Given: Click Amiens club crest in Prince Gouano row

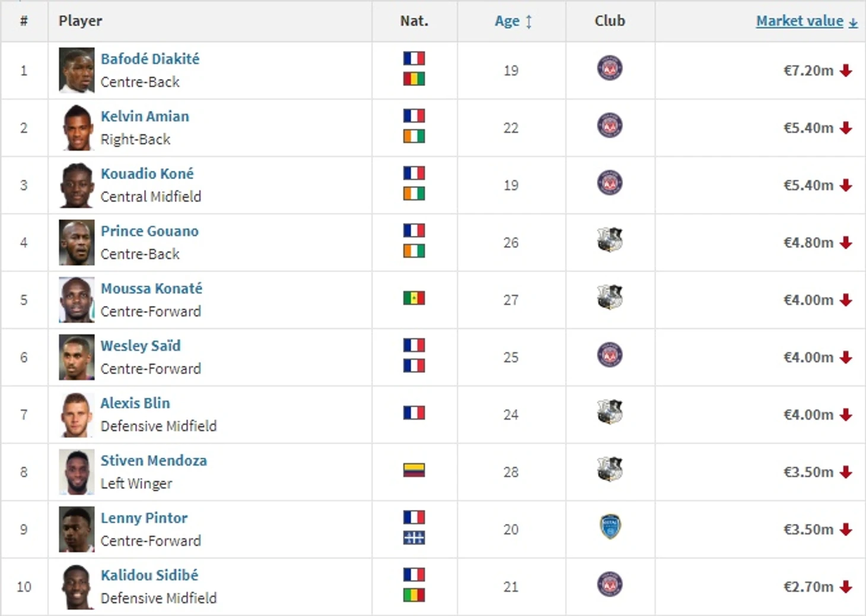Looking at the screenshot, I should pos(609,241).
